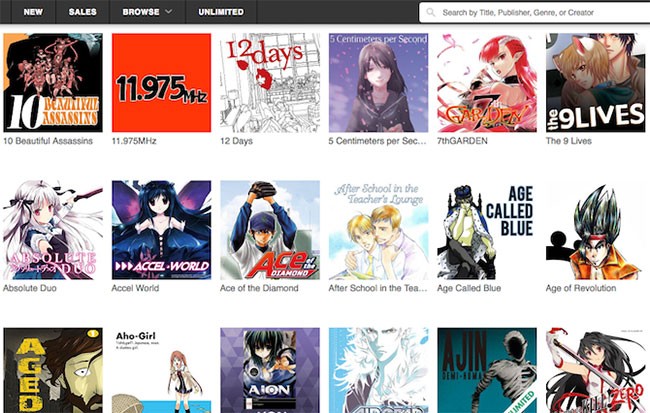Select the Age Called Blue cover
The image size is (650, 413).
click(x=486, y=229)
